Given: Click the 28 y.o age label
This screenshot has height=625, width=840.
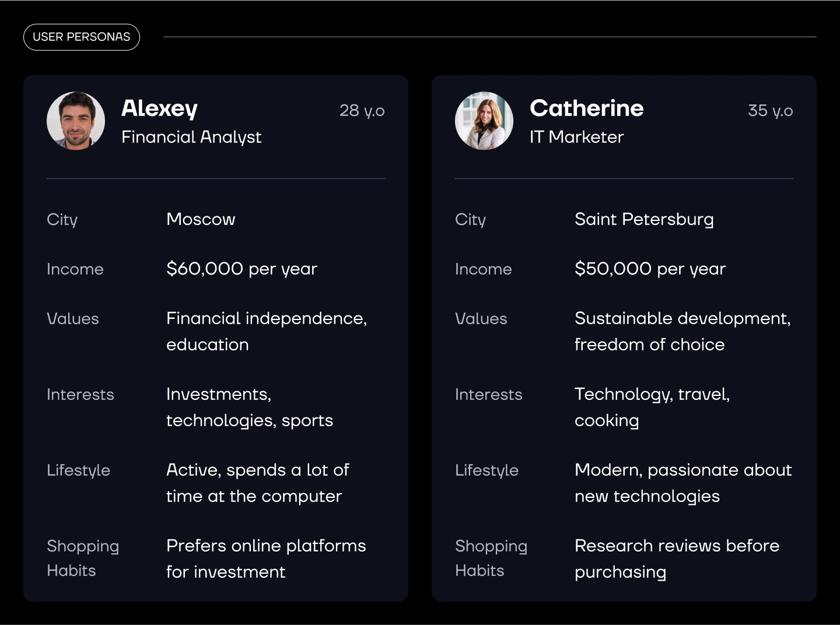Looking at the screenshot, I should pos(362,111).
